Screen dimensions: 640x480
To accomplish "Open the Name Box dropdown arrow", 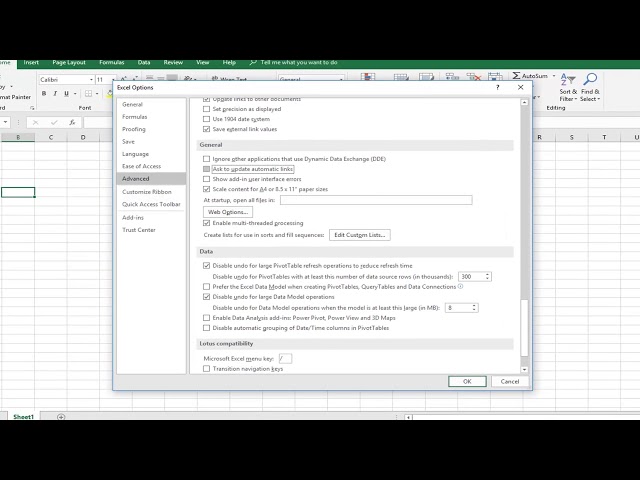I will coord(5,122).
